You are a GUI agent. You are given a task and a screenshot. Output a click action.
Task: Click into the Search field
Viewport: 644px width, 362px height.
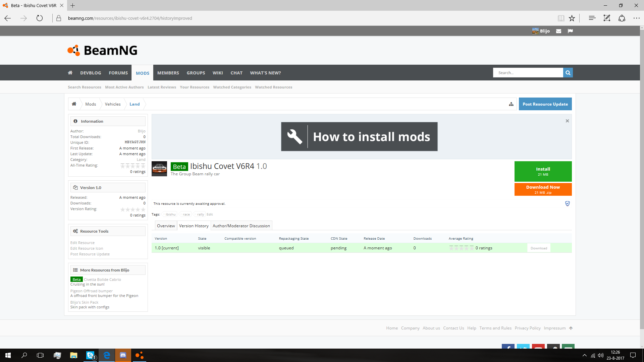[528, 73]
